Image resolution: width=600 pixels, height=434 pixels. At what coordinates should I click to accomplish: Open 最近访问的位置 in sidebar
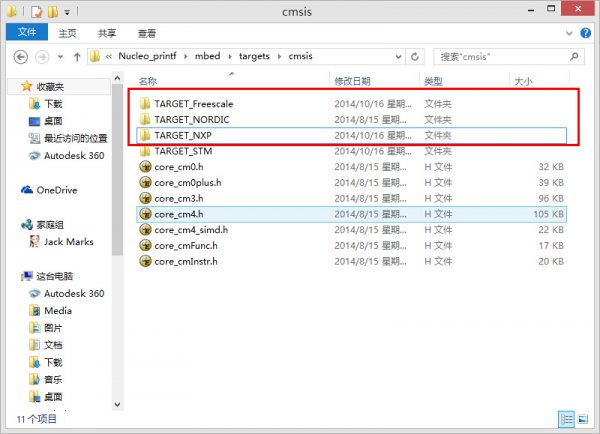click(76, 138)
